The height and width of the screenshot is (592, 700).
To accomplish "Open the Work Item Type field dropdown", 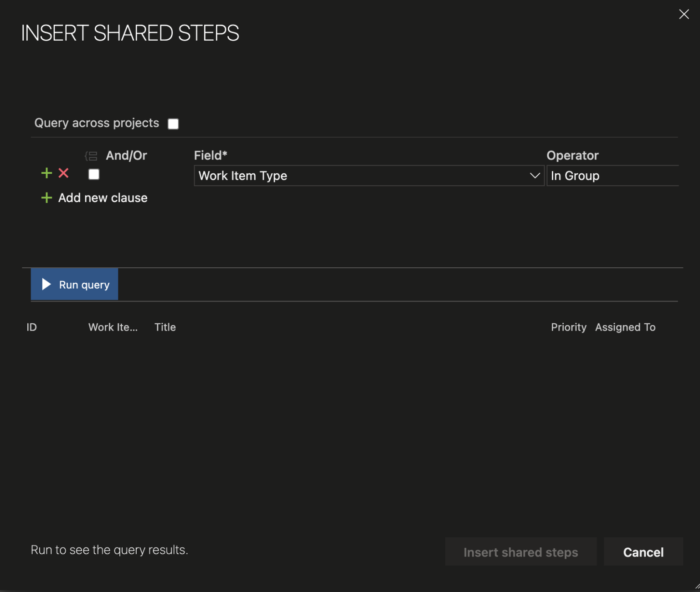I will coord(369,176).
